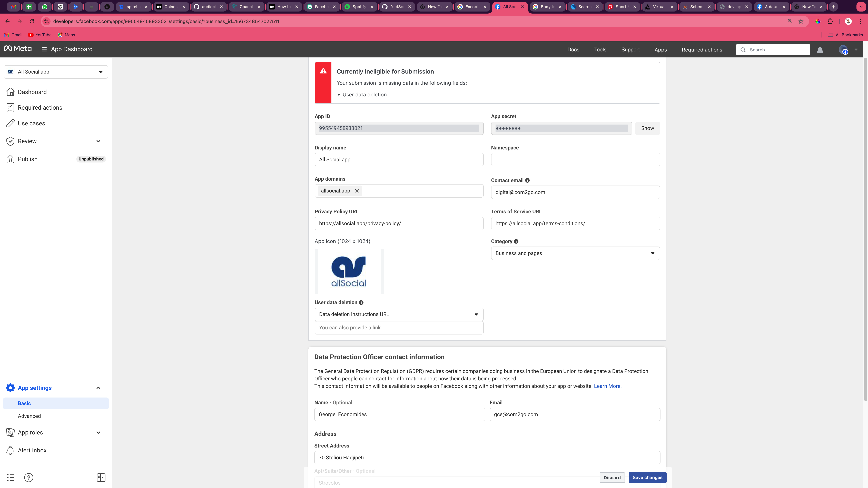Open the YouTube bookmark

[x=40, y=35]
